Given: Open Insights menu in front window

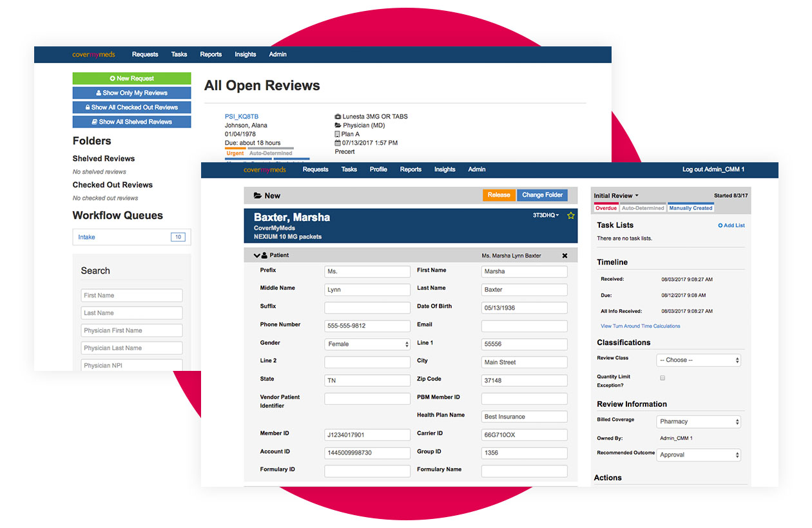Looking at the screenshot, I should pos(445,170).
